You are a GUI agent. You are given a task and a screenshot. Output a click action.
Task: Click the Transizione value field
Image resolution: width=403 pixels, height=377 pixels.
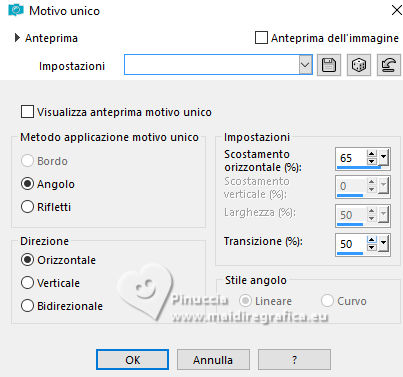351,244
